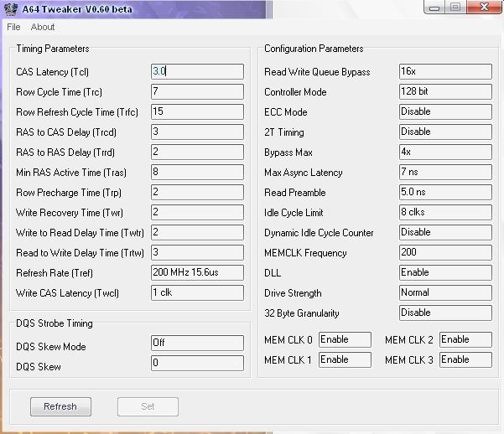
Task: Click the 'DQS Strobe Timing' group title
Action: (x=55, y=323)
